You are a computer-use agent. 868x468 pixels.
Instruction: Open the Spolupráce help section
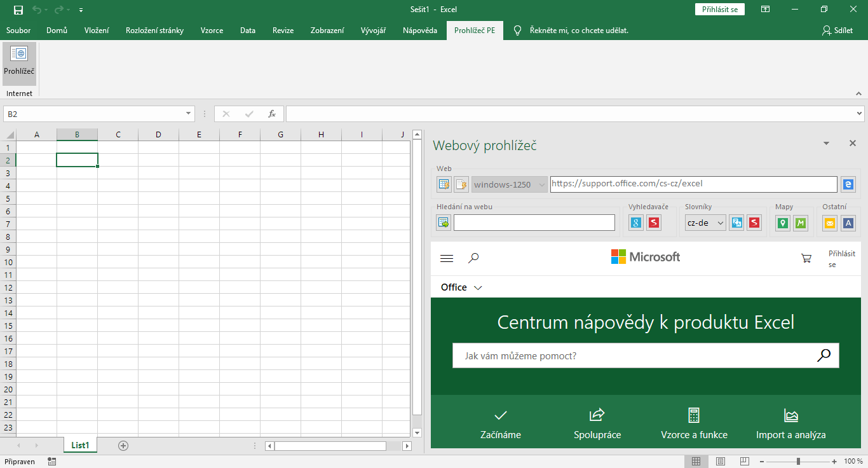tap(597, 425)
